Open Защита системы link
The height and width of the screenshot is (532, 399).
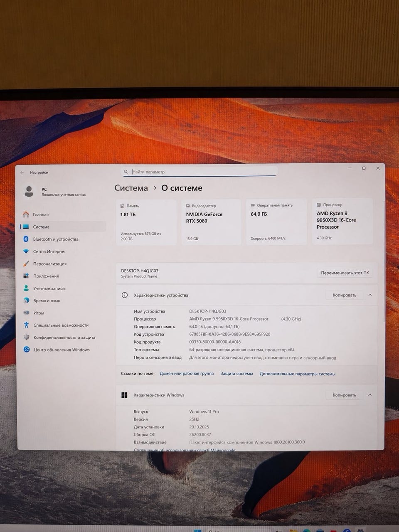tap(236, 374)
